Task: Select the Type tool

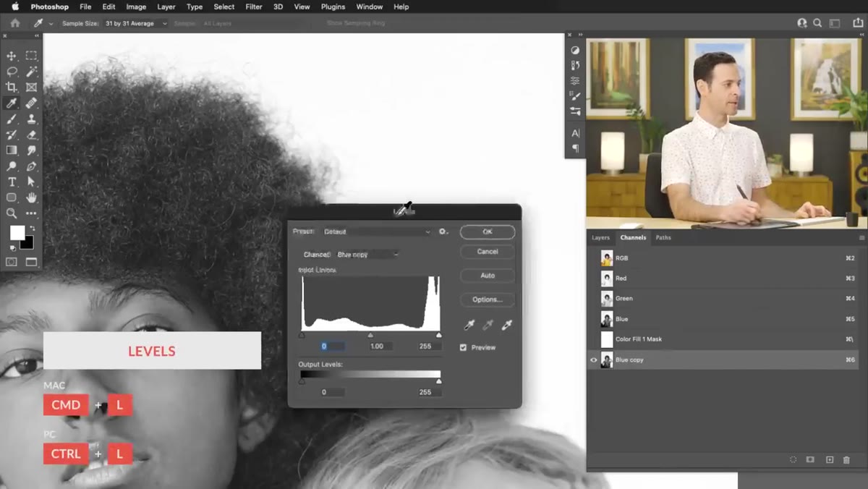Action: pos(12,182)
